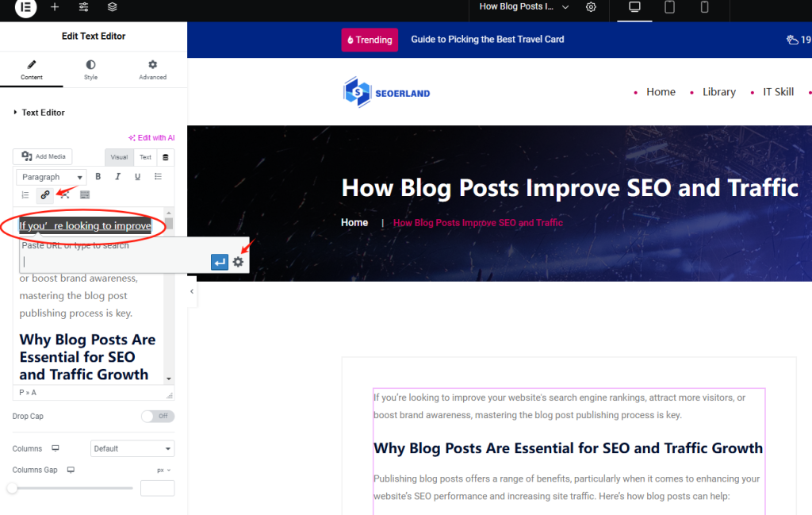Image resolution: width=812 pixels, height=515 pixels.
Task: Click the Trending button in the preview
Action: click(370, 39)
